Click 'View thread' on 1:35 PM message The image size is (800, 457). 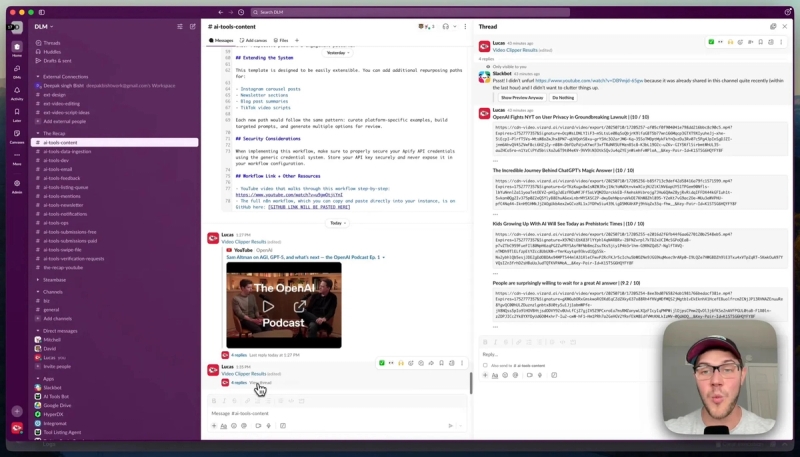point(260,383)
